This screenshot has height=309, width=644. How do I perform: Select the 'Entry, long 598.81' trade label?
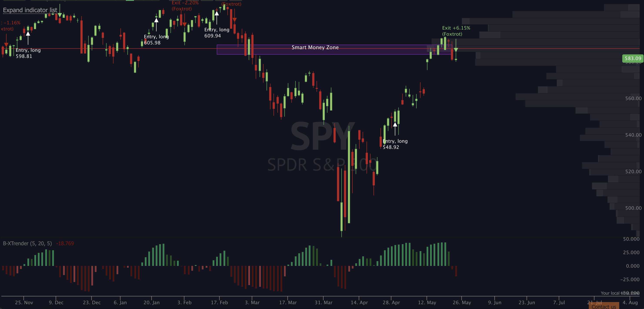click(28, 53)
